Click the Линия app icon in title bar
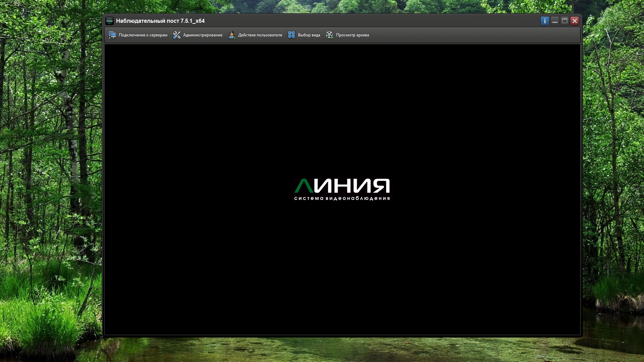644x362 pixels. [109, 21]
